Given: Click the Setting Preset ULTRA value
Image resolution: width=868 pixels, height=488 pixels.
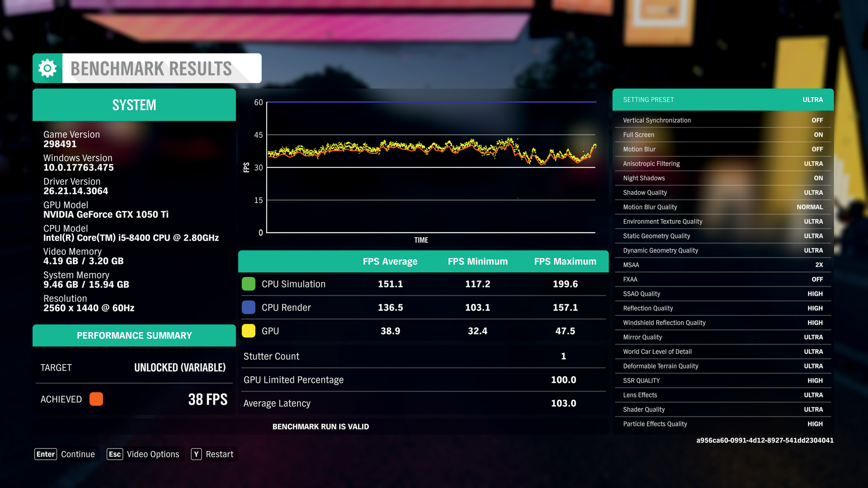Looking at the screenshot, I should point(812,100).
